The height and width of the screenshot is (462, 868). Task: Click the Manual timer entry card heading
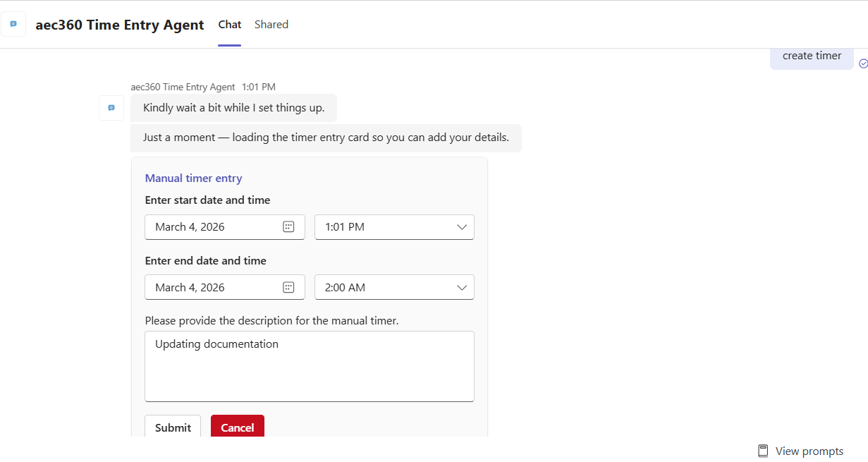pyautogui.click(x=193, y=178)
